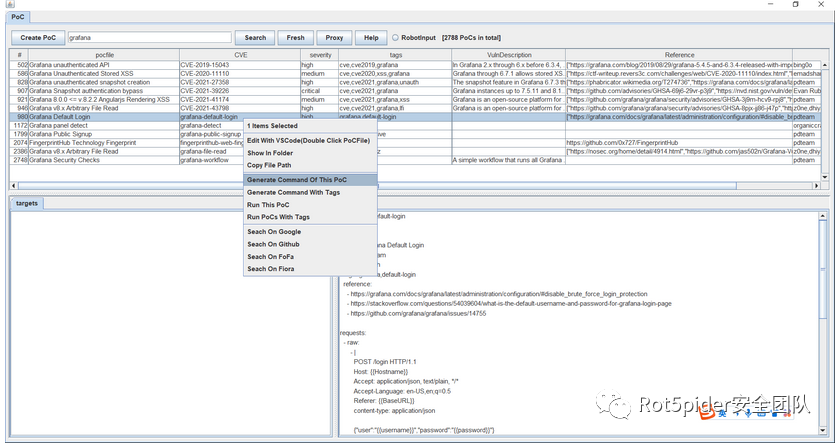Screen dimensions: 837x443
Task: Click CVE-2021-39226 cell
Action: [240, 91]
